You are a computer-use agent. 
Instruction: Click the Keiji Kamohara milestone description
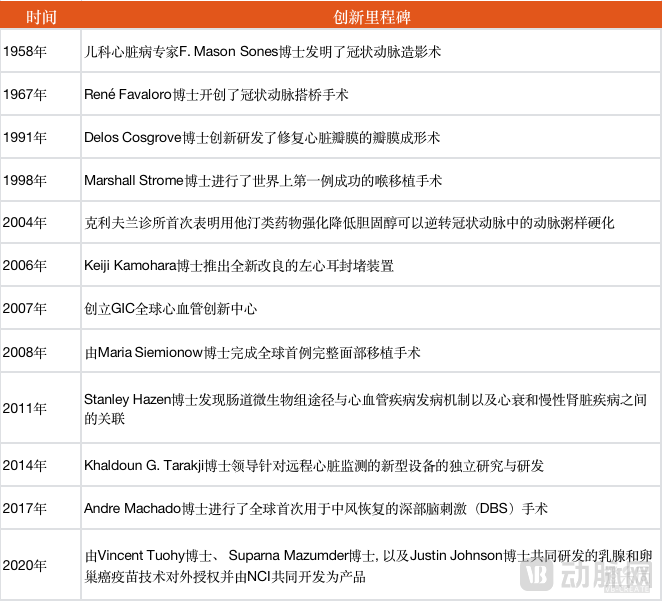pos(239,266)
